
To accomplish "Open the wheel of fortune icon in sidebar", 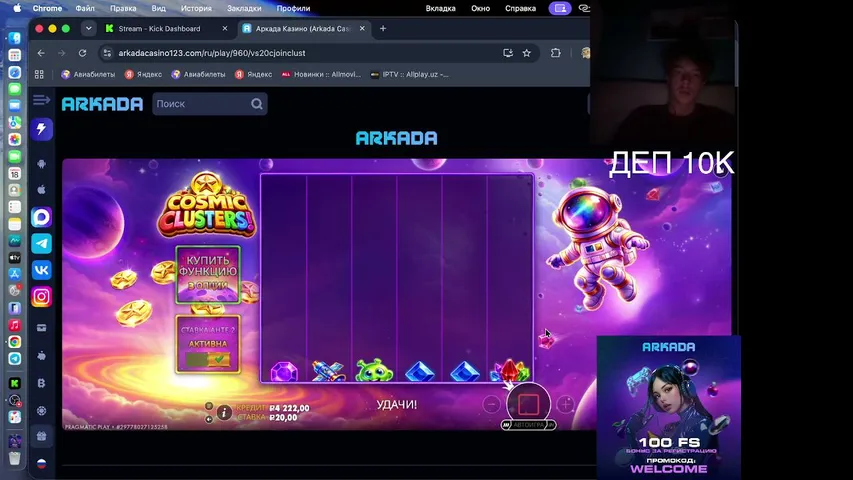I will click(x=41, y=410).
